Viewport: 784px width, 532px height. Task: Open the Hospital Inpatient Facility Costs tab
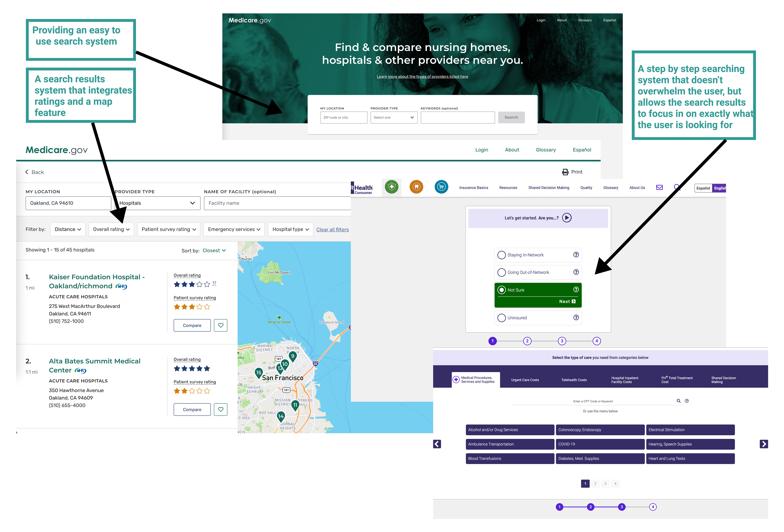coord(625,380)
